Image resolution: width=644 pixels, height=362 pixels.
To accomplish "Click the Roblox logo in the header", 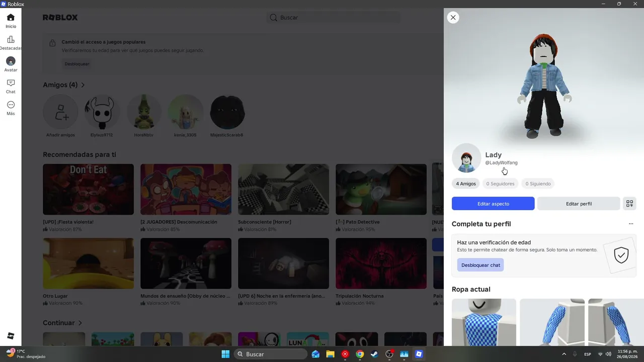I will 60,18.
